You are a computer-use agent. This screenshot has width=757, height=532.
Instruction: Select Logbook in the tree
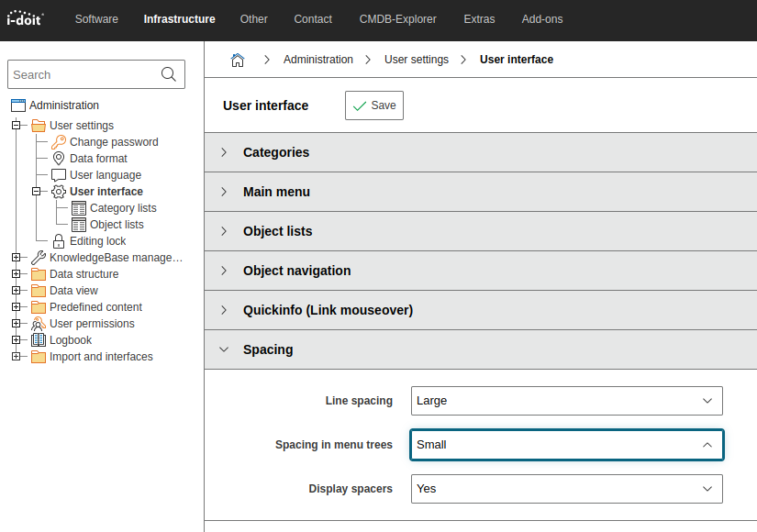pos(71,340)
